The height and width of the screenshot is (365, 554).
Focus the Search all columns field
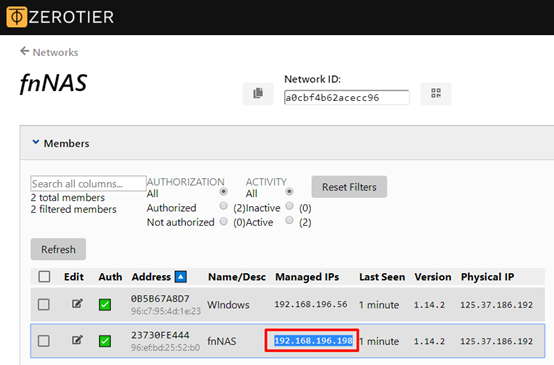(88, 183)
